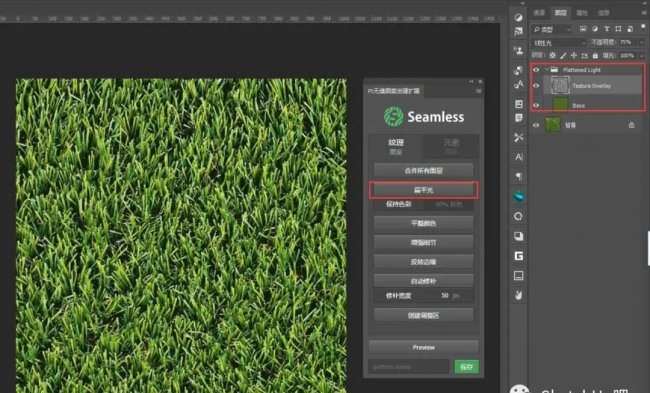Screen dimensions: 650x393
Task: Open the Character panel 'A' icon
Action: click(519, 157)
